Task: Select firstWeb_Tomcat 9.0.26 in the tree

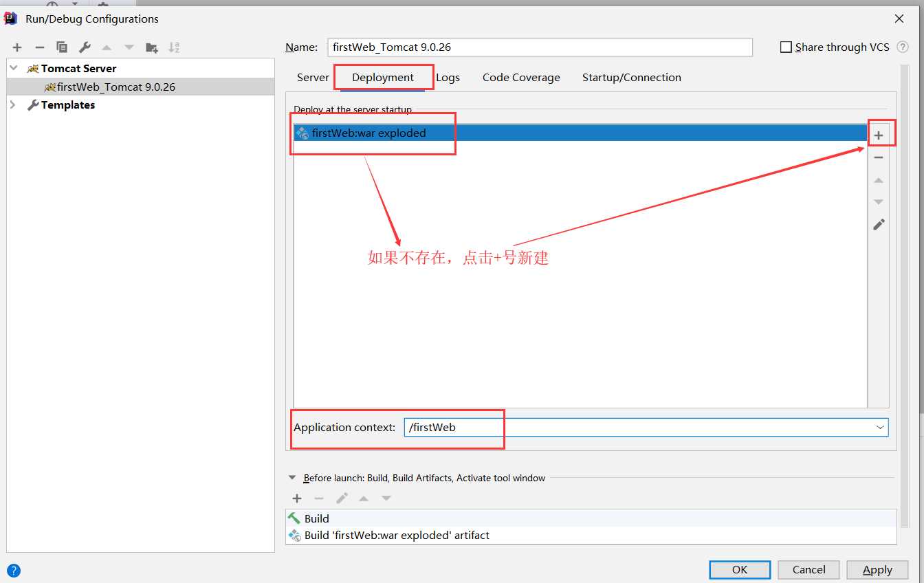Action: click(140, 87)
